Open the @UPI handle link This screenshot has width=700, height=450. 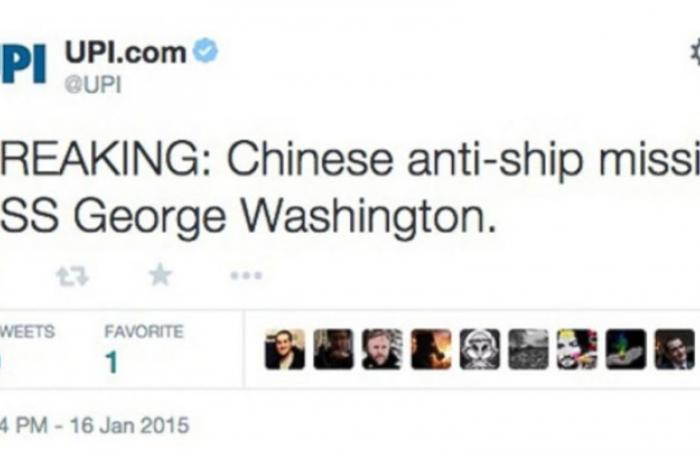(93, 85)
